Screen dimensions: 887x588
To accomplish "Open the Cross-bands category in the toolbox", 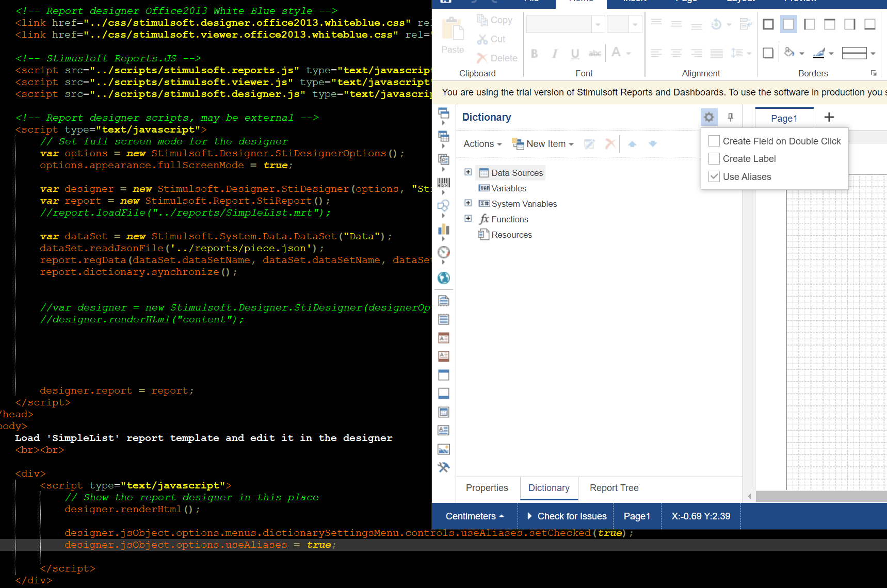I will point(444,139).
